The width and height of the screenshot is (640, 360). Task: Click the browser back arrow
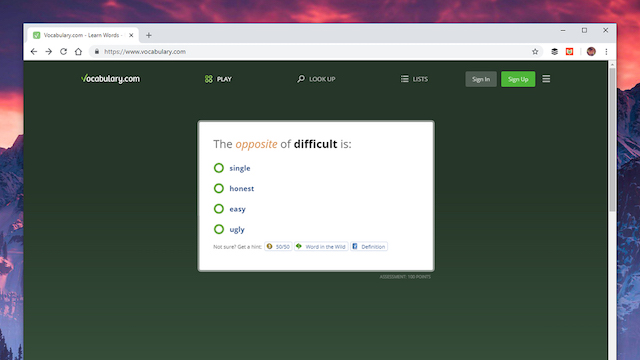(34, 52)
